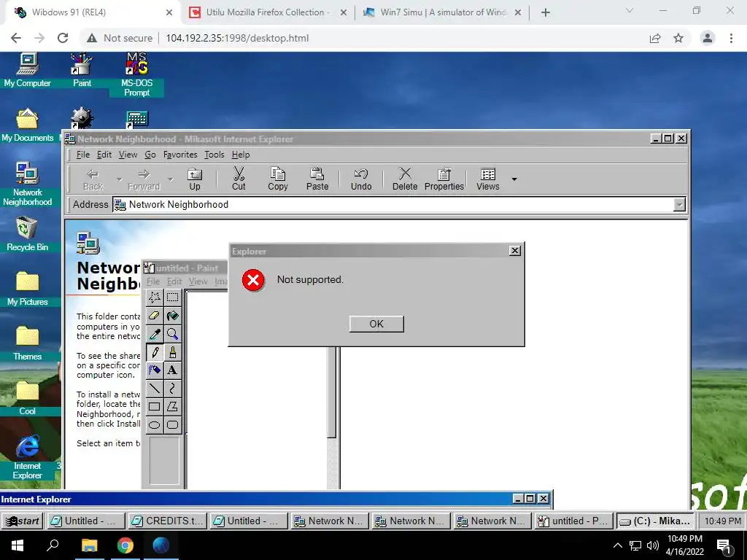
Task: Click the Views toolbar button
Action: pyautogui.click(x=488, y=179)
